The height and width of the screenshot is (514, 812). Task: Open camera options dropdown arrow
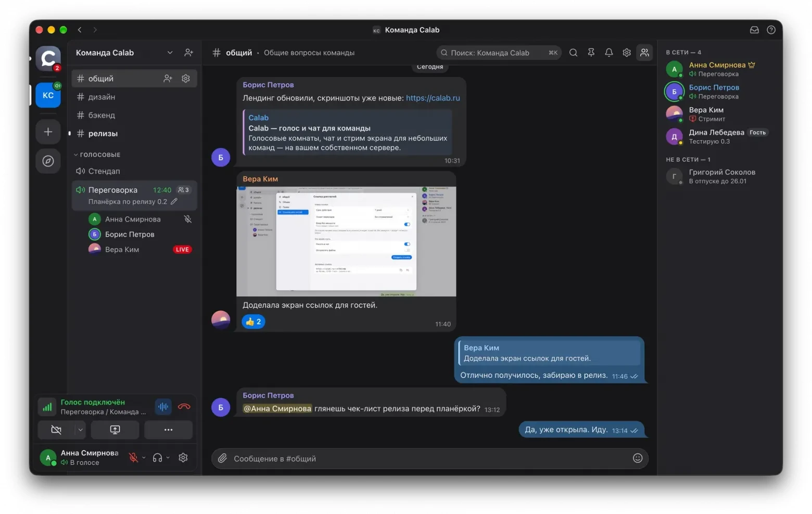(80, 430)
